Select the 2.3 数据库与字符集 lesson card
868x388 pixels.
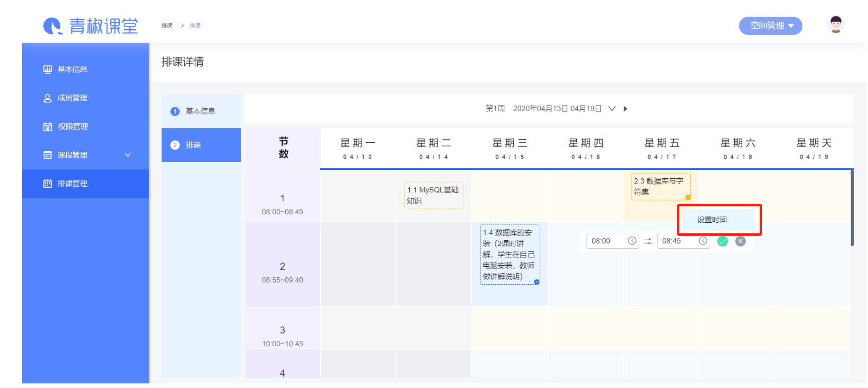tap(661, 187)
